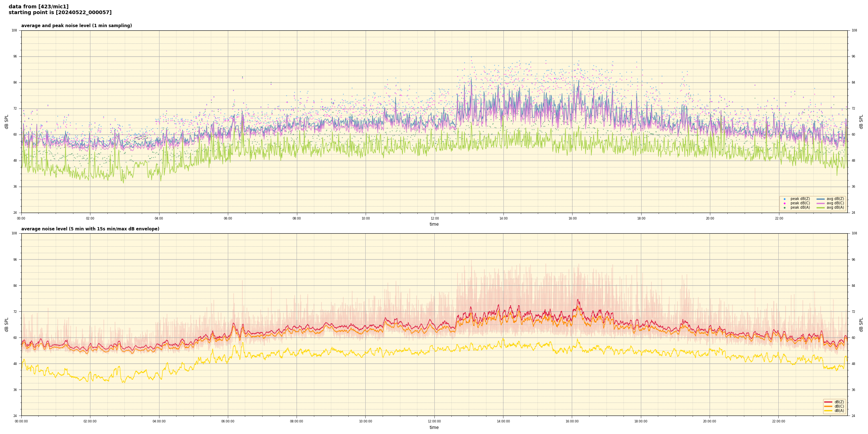Screen dimensions: 868x434
Task: Click the 12:00 tick on the top chart's time axis
Action: pyautogui.click(x=434, y=218)
